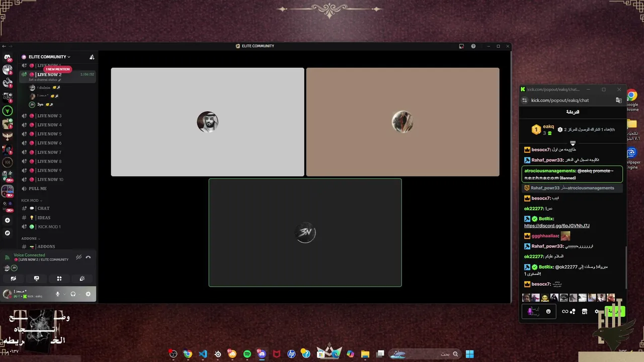The height and width of the screenshot is (362, 644).
Task: Pop out Discord call window icon
Action: (461, 46)
